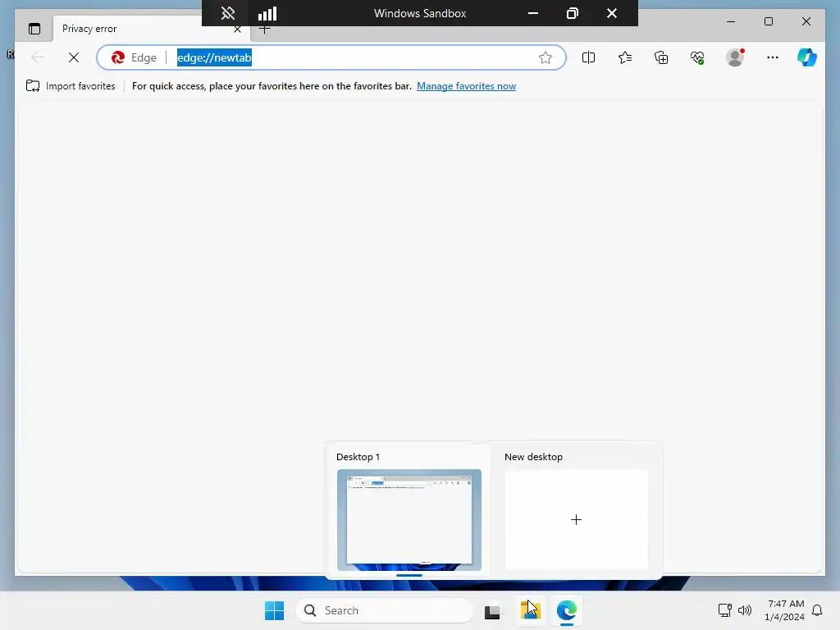Open the profile avatar menu
The width and height of the screenshot is (840, 630).
pos(735,57)
